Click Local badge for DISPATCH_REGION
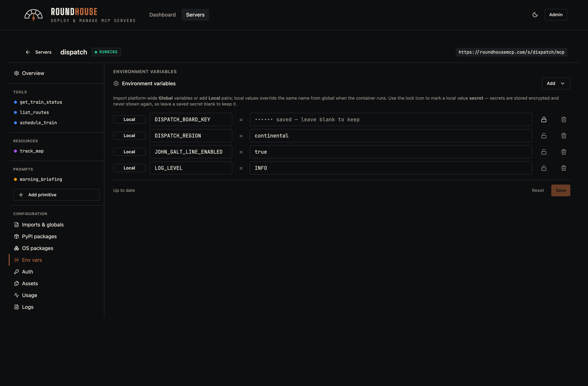The image size is (588, 386). pyautogui.click(x=129, y=136)
